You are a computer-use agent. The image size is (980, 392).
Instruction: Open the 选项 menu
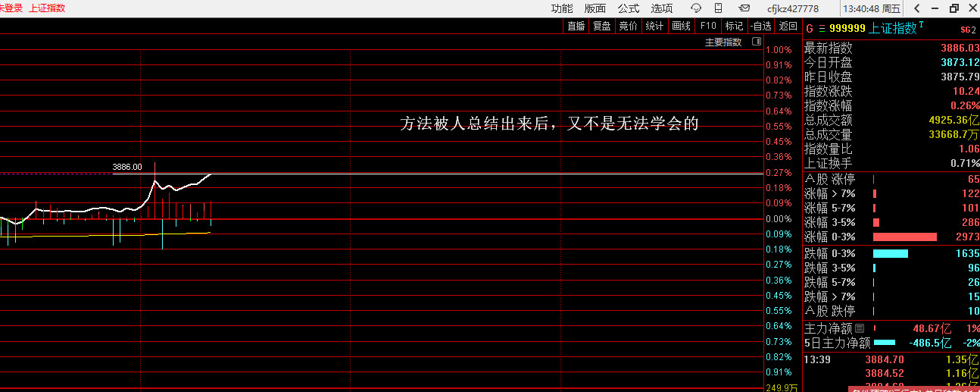(662, 8)
